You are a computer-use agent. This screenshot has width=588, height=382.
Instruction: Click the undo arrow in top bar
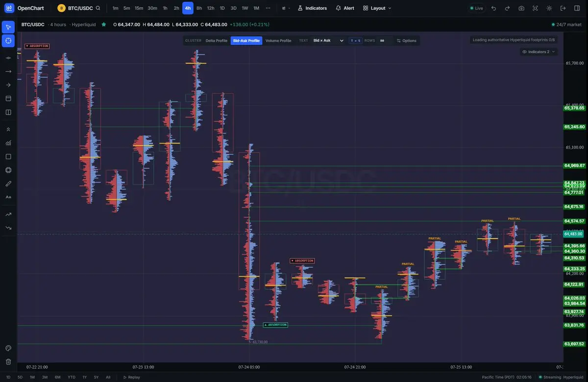point(493,8)
